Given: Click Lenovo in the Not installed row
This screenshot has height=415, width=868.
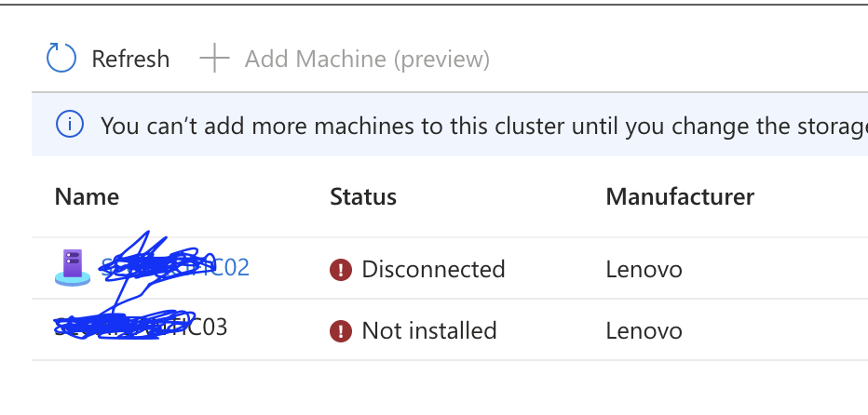Looking at the screenshot, I should pyautogui.click(x=644, y=331).
